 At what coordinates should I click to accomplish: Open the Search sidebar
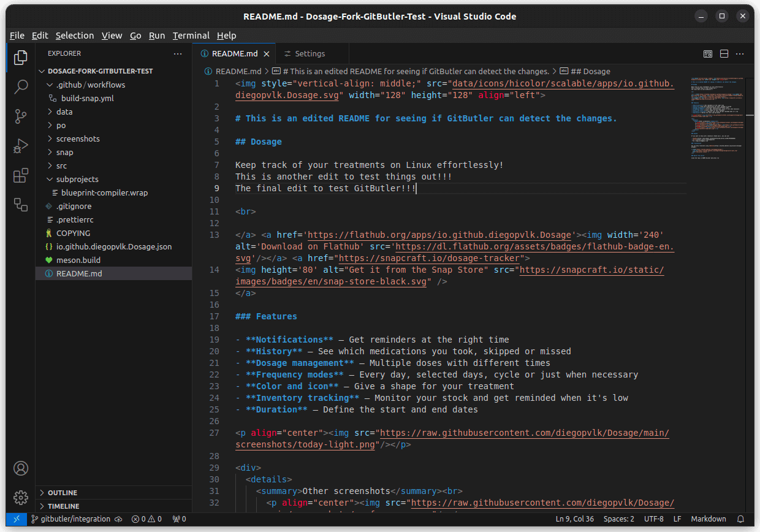(x=21, y=86)
